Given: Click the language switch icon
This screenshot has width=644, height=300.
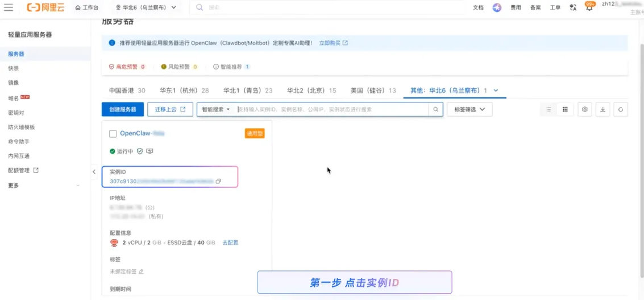Looking at the screenshot, I should pos(574,7).
